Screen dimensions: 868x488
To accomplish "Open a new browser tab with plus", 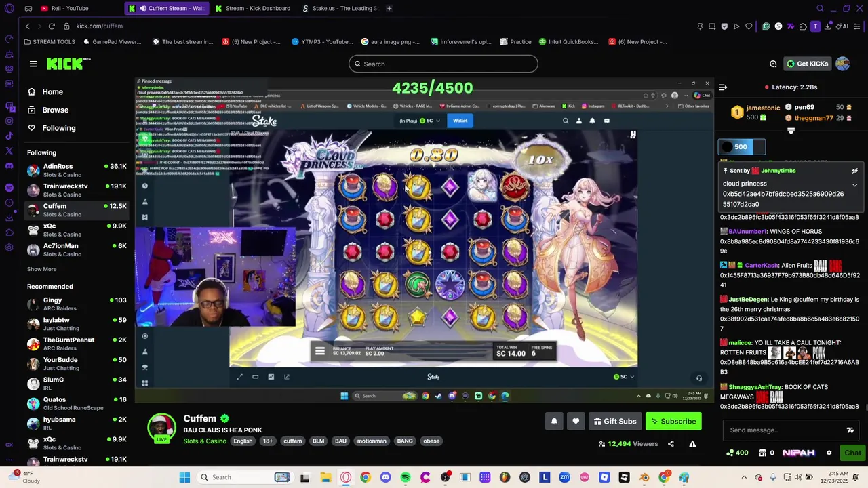I will pyautogui.click(x=389, y=8).
